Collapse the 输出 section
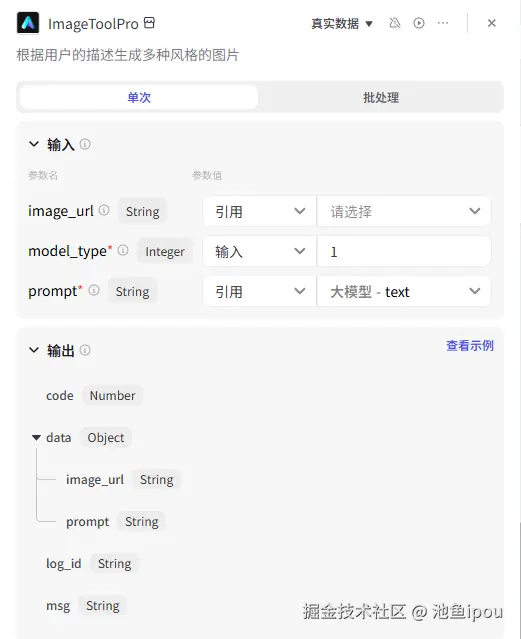 pos(34,350)
